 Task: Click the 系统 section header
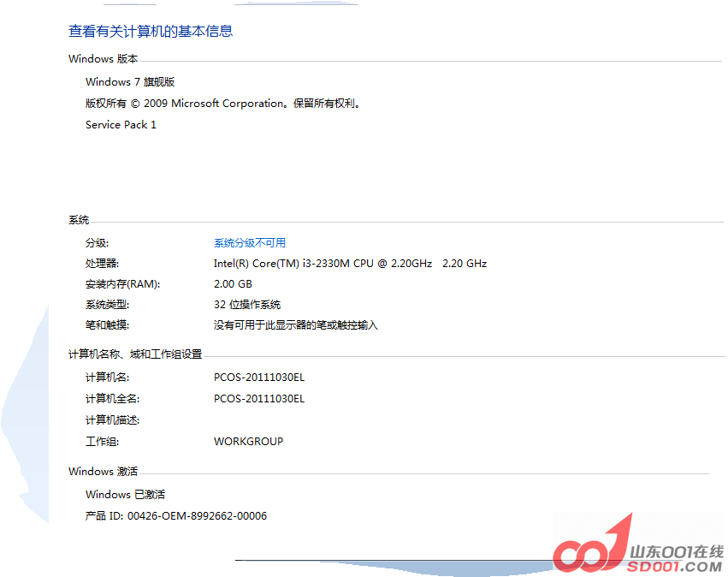[79, 221]
